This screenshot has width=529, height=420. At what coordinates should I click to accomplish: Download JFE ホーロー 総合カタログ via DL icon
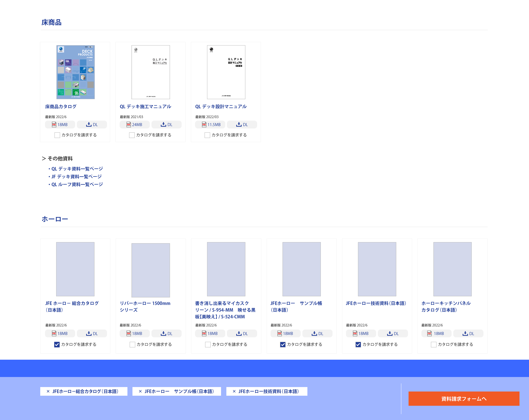click(89, 333)
